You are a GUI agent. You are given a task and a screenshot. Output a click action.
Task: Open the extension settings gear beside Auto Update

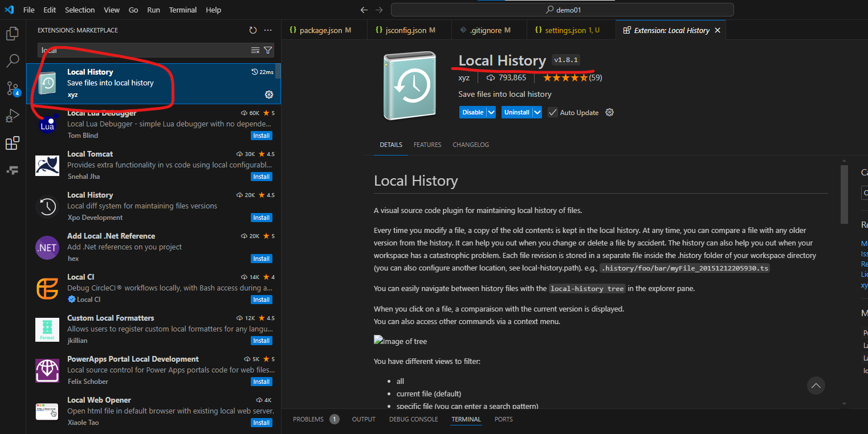tap(609, 112)
